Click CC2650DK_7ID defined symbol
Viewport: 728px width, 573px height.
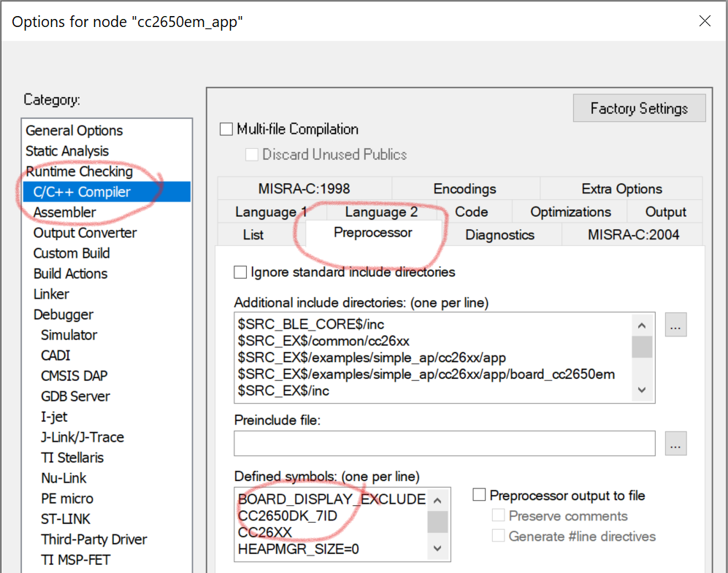point(288,515)
